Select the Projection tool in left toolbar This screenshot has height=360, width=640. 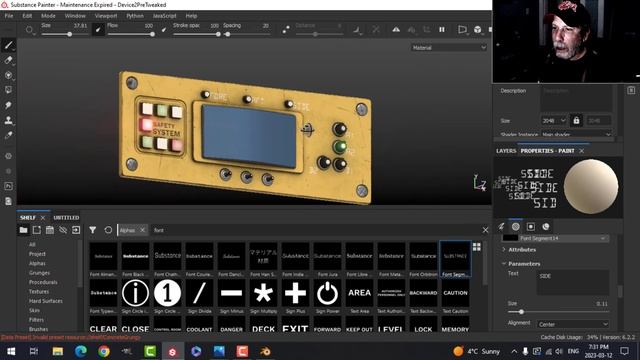pyautogui.click(x=8, y=76)
